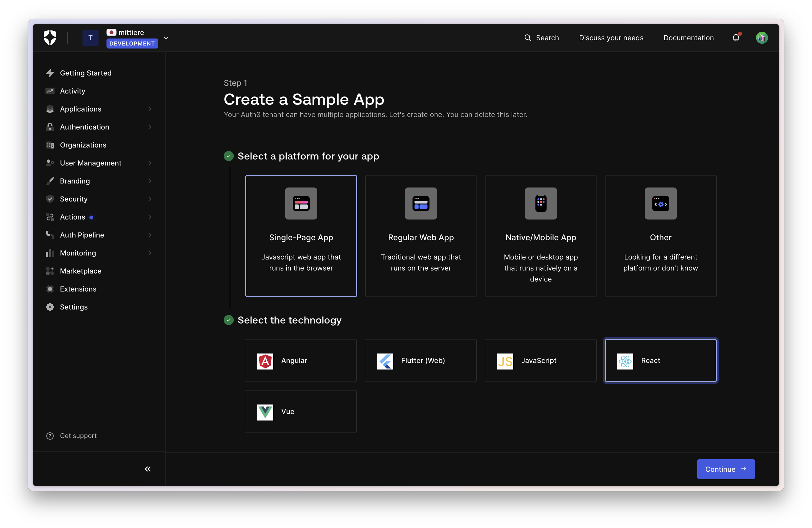The height and width of the screenshot is (528, 812).
Task: Open Getting Started in the sidebar
Action: [x=86, y=73]
